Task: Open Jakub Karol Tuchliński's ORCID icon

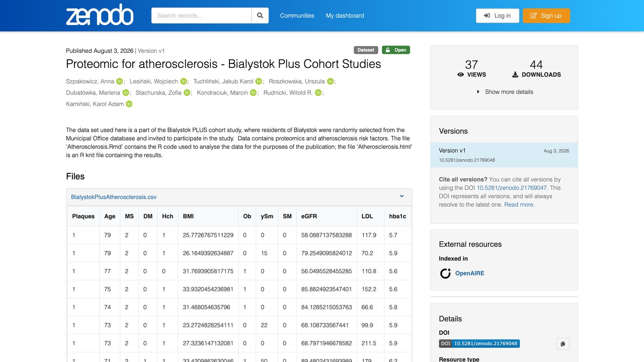Action: point(259,81)
